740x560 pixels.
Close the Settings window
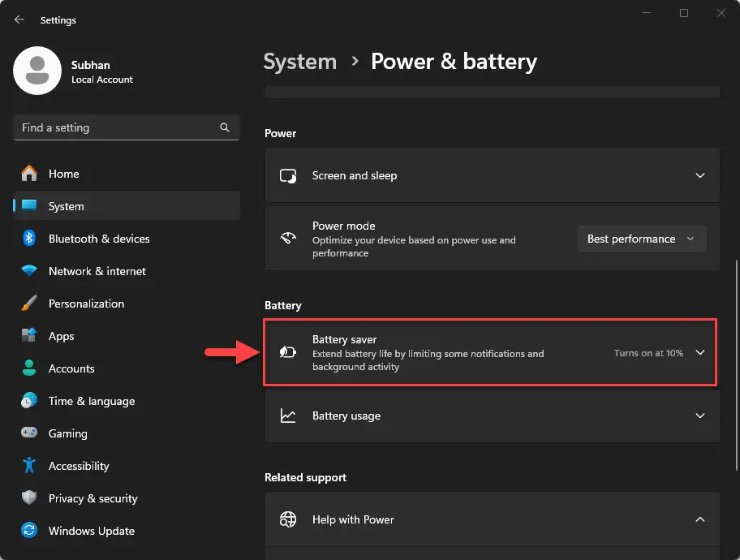[721, 13]
